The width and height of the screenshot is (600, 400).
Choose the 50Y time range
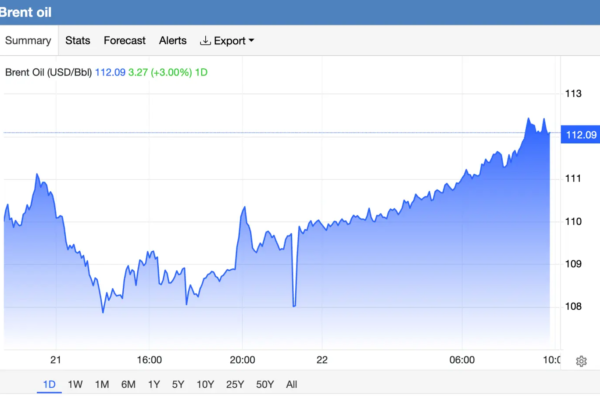265,384
